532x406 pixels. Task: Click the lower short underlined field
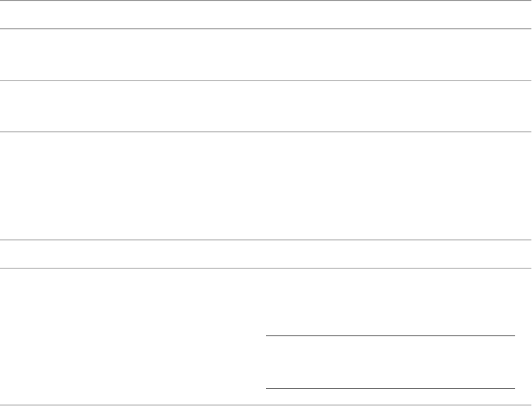(390, 388)
